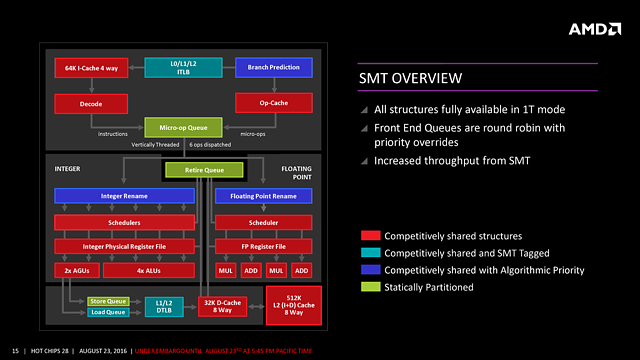This screenshot has width=640, height=360.
Task: Click the 'Front End Queues are round robin' bullet
Action: coord(469,135)
